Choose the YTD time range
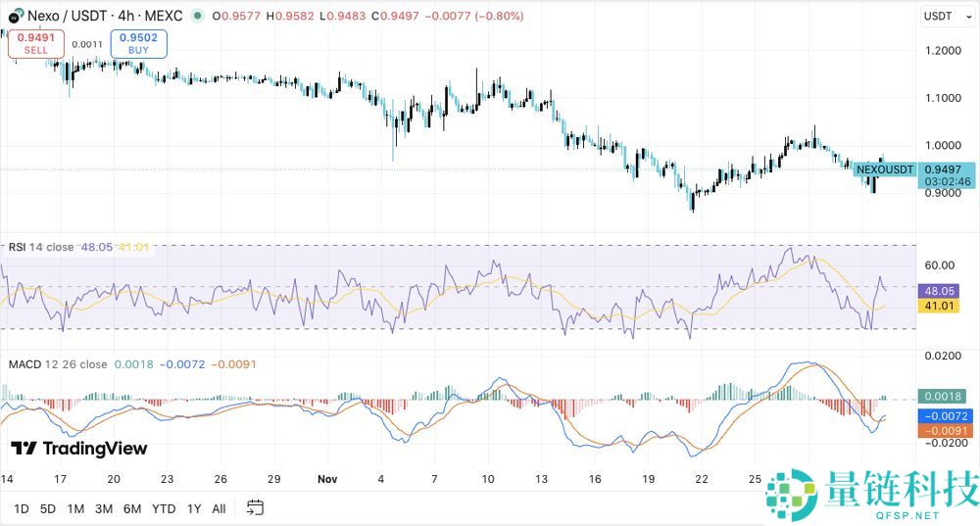The width and height of the screenshot is (980, 526). pos(164,508)
